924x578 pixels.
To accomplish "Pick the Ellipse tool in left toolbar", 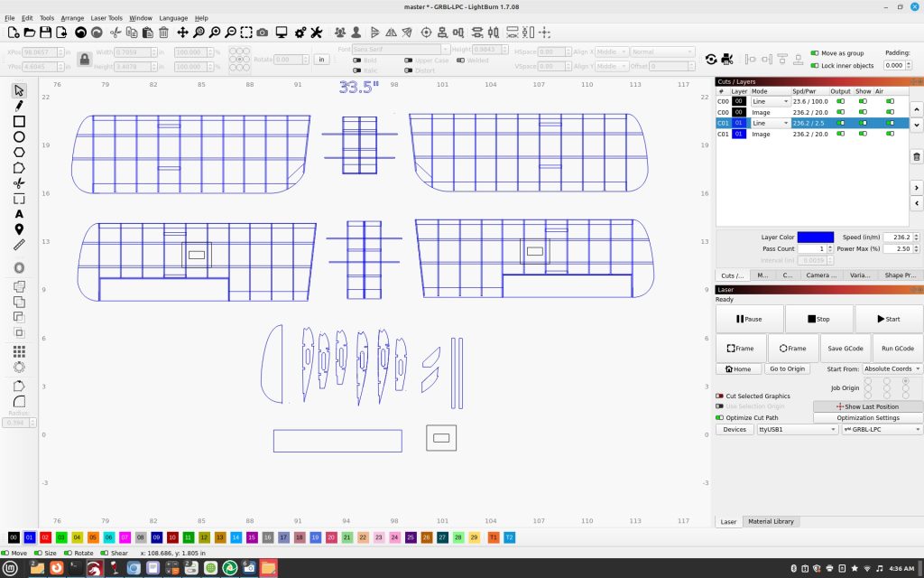I will coord(19,137).
